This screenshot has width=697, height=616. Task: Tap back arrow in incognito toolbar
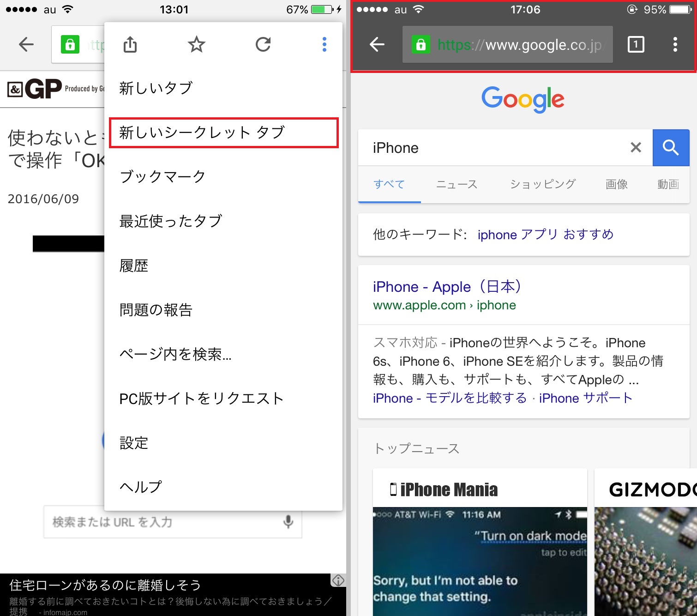377,45
